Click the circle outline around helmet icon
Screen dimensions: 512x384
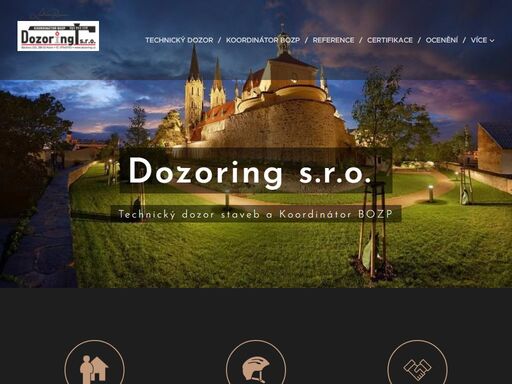tap(256, 362)
